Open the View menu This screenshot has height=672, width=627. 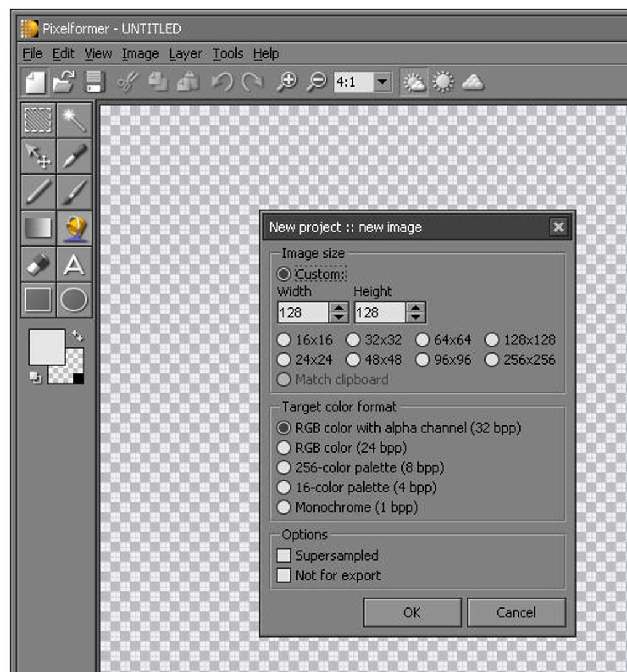[x=98, y=53]
